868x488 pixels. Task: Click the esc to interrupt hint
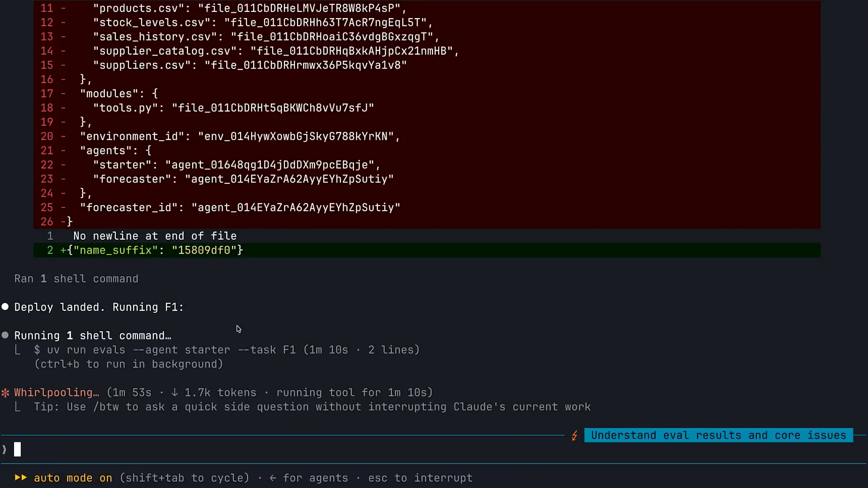tap(420, 478)
